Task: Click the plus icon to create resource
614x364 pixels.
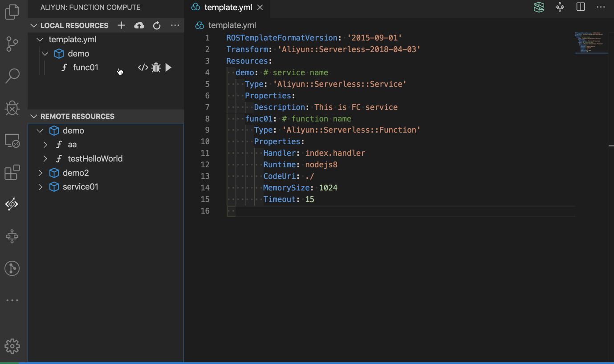Action: pos(121,25)
